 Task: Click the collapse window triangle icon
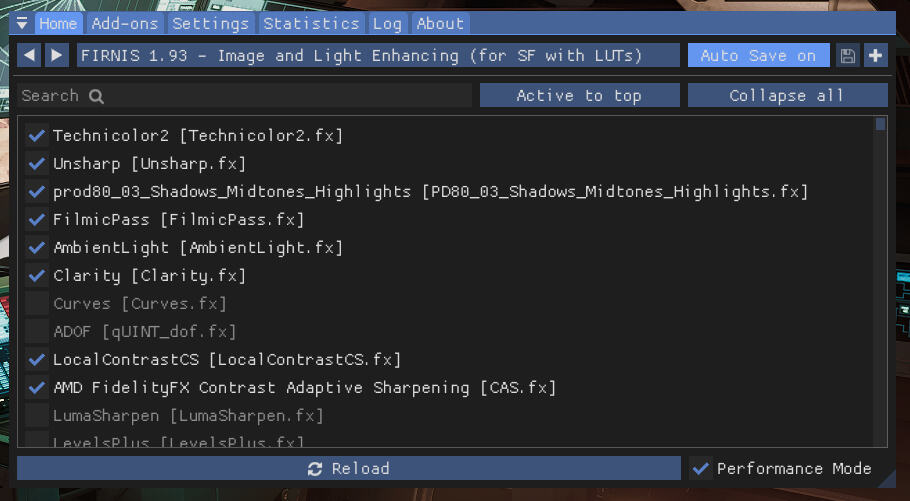coord(22,24)
